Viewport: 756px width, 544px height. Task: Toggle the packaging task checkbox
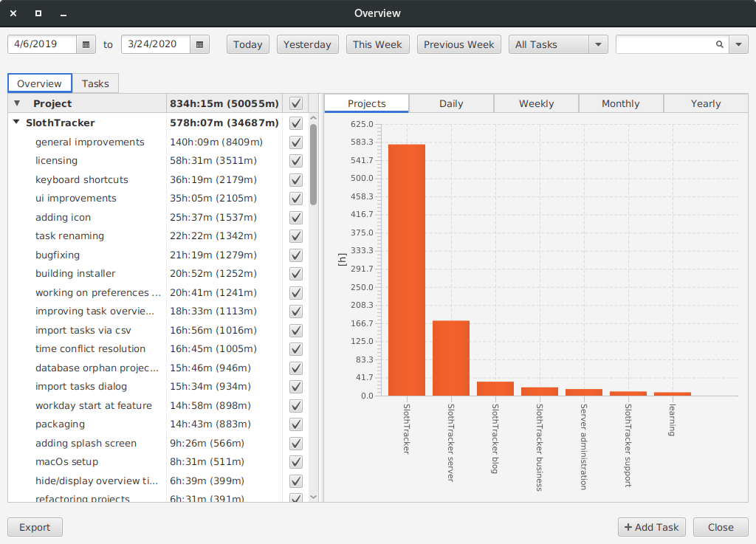[296, 424]
